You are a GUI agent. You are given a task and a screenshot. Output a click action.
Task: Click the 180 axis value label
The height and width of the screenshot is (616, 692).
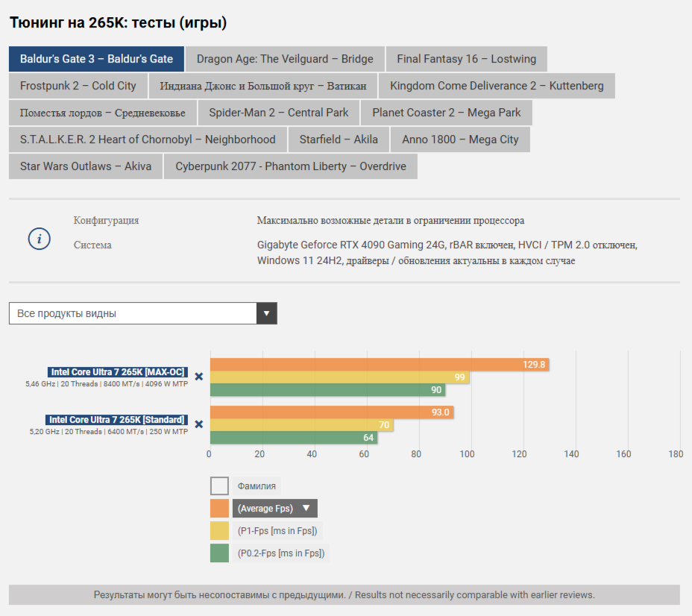point(676,454)
